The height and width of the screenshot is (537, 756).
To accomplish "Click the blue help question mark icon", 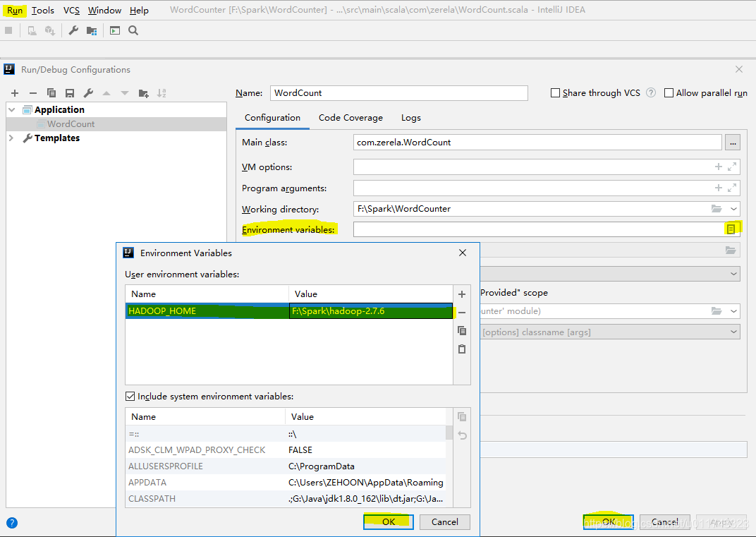I will 12,522.
